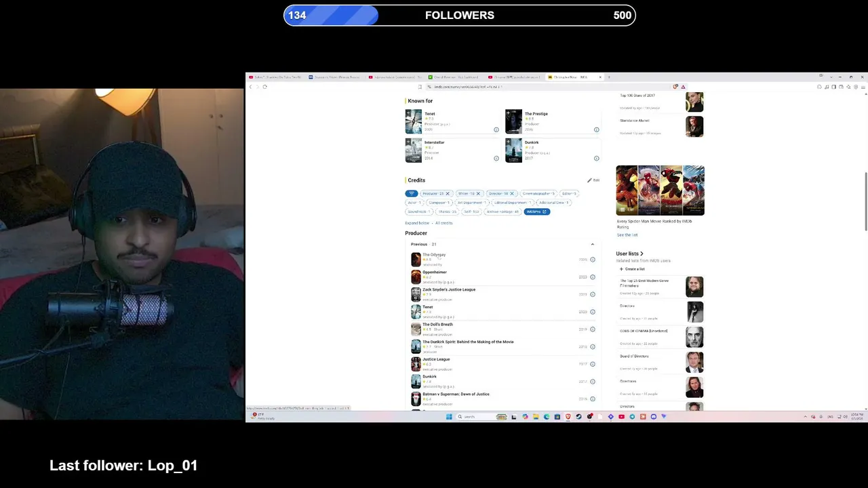The image size is (868, 488).
Task: Go back with browser back arrow
Action: click(250, 87)
